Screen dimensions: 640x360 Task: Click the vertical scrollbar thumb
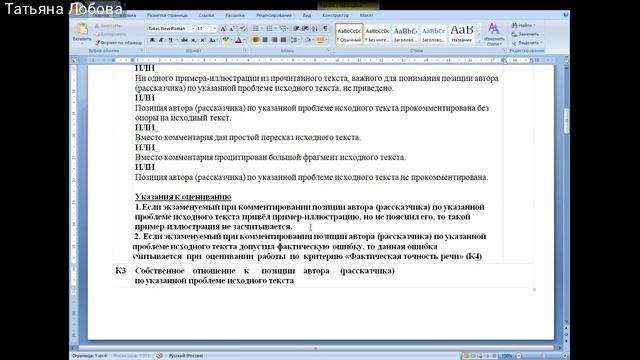(566, 120)
